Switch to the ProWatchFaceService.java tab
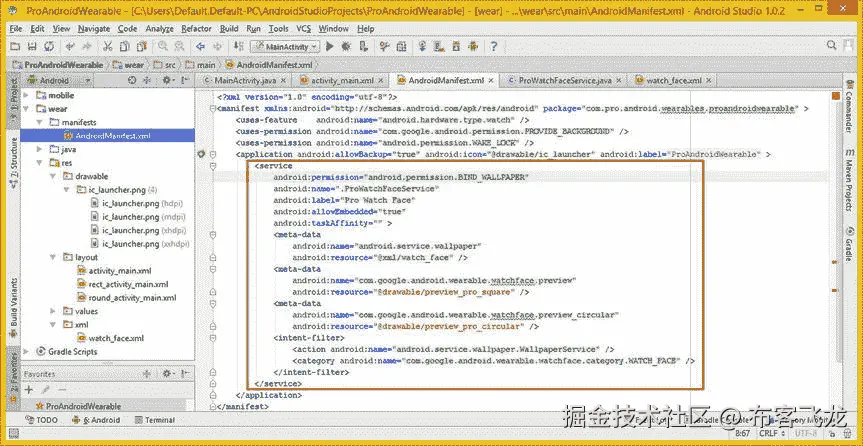863x446 pixels. click(x=564, y=80)
